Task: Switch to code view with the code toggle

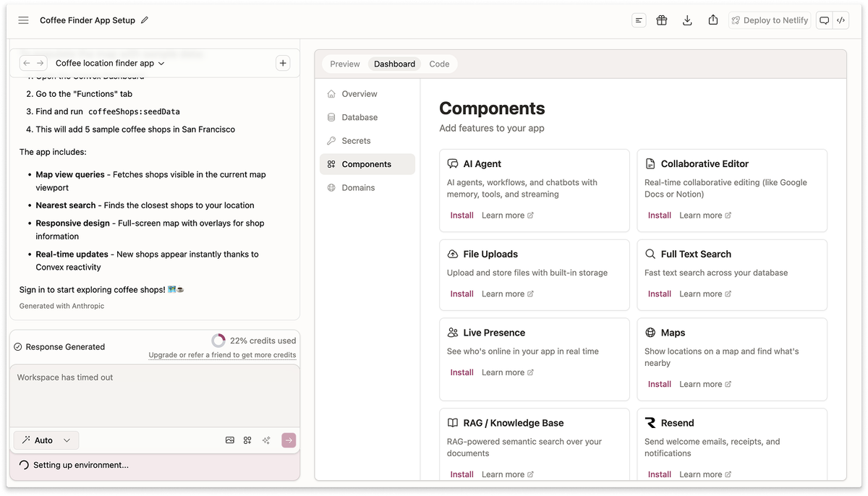Action: 841,20
